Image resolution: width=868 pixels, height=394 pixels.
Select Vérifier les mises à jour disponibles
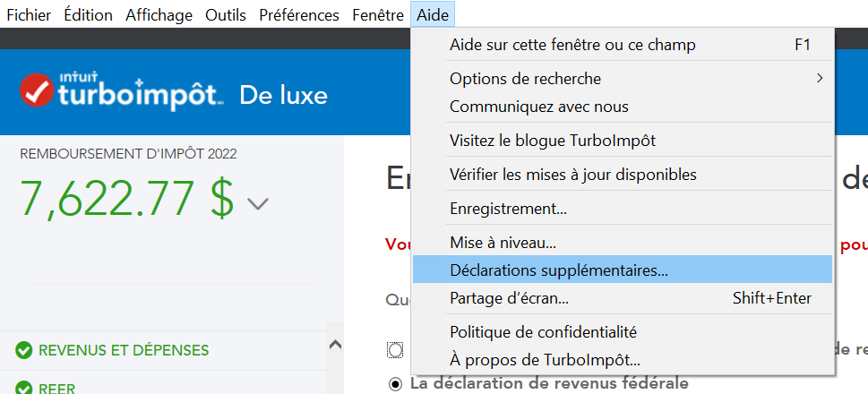coord(573,175)
